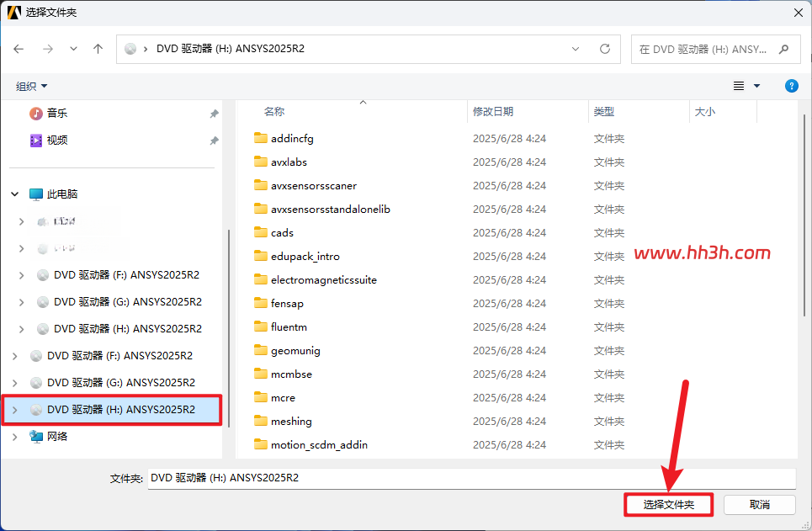Focus the search box for DVD drive
812x531 pixels.
pos(716,49)
